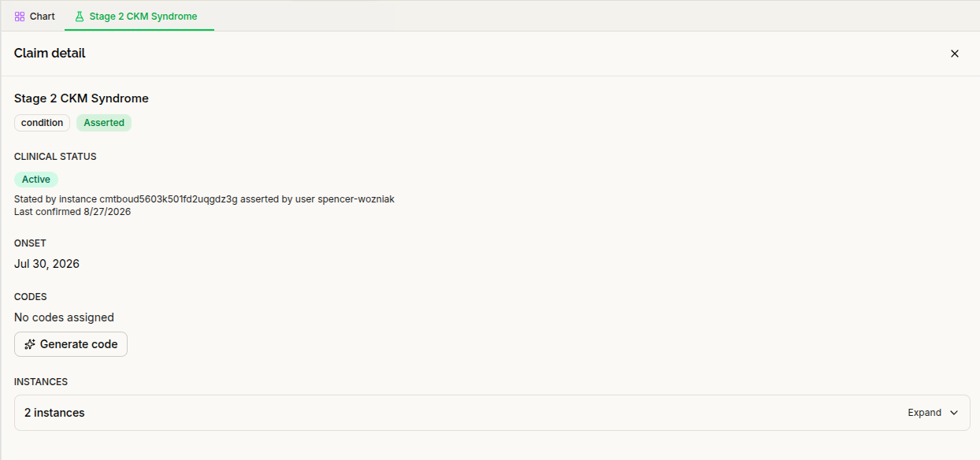Click the flask icon on CKM tab
The image size is (980, 460).
pyautogui.click(x=79, y=16)
